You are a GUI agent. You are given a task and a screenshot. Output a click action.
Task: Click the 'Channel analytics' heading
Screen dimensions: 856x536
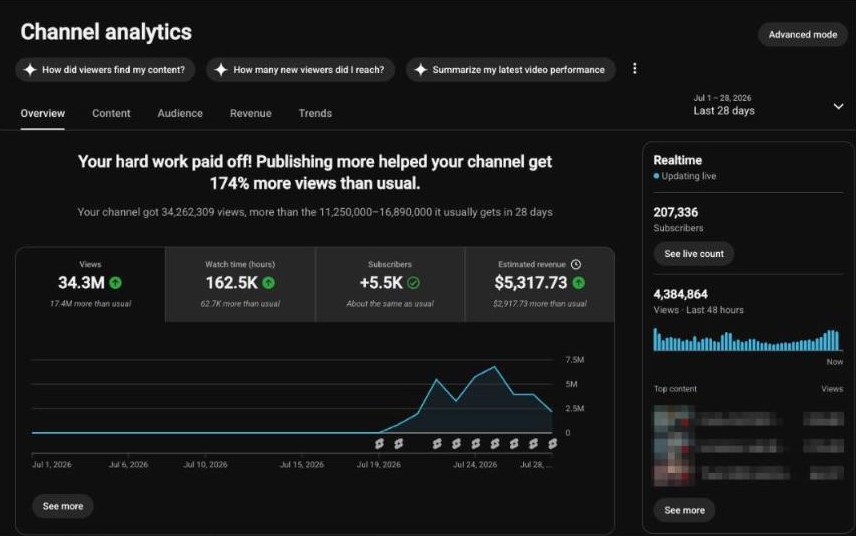pos(106,32)
